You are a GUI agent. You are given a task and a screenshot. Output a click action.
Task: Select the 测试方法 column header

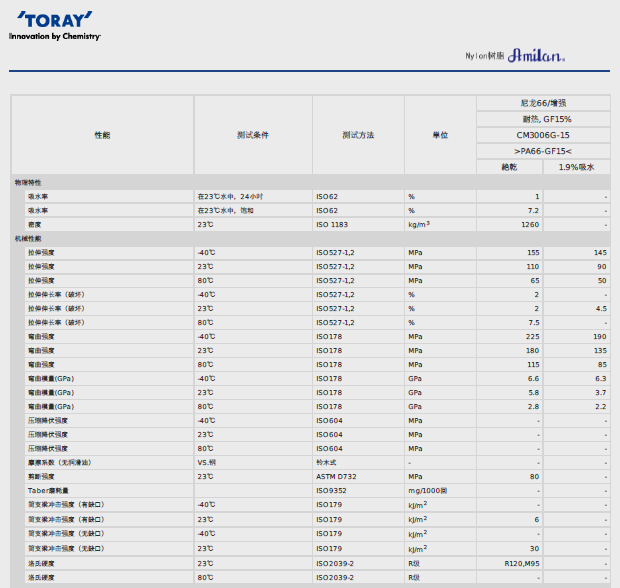pos(358,135)
